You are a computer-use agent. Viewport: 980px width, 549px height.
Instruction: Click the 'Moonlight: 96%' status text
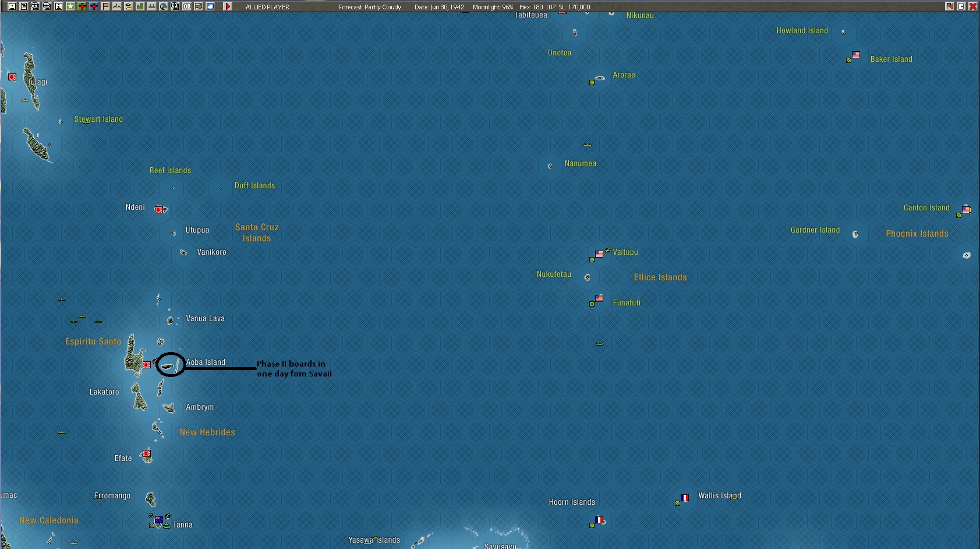tap(493, 7)
